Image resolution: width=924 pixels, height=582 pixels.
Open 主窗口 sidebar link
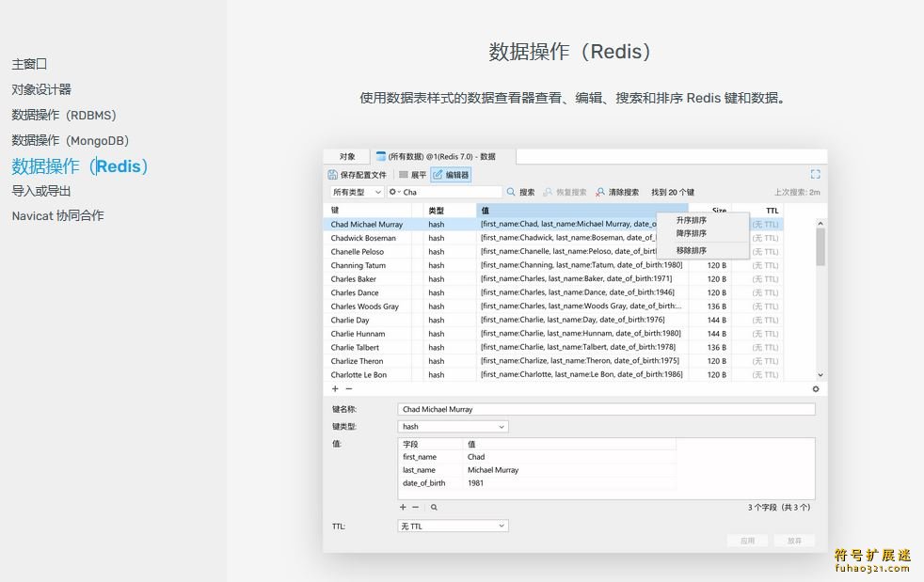[x=29, y=64]
